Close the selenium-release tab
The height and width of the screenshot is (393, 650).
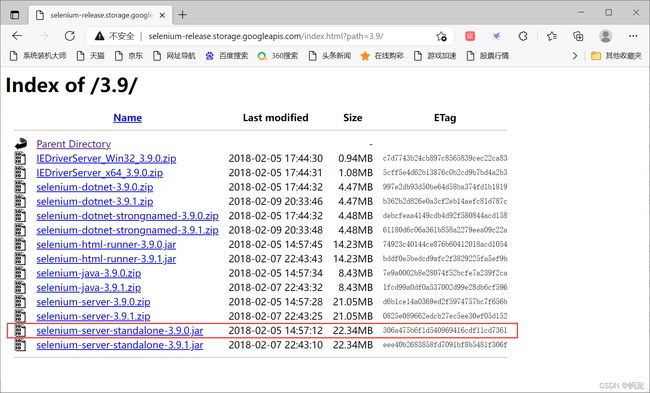pyautogui.click(x=162, y=15)
